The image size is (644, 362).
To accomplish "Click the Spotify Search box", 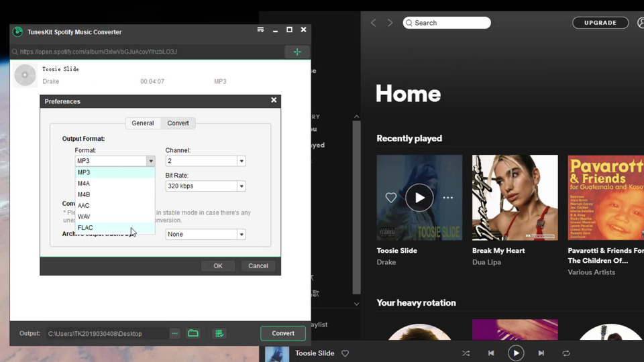I will click(x=447, y=23).
